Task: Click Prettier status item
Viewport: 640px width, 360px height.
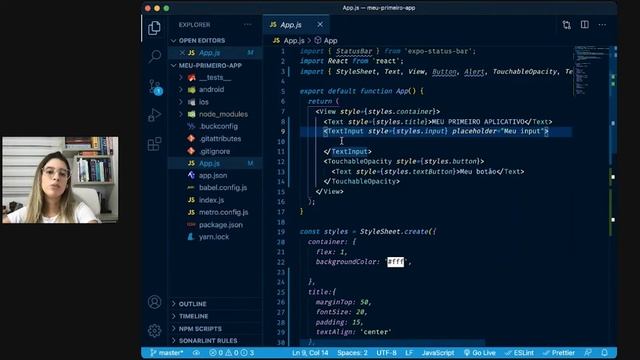Action: tap(559, 353)
